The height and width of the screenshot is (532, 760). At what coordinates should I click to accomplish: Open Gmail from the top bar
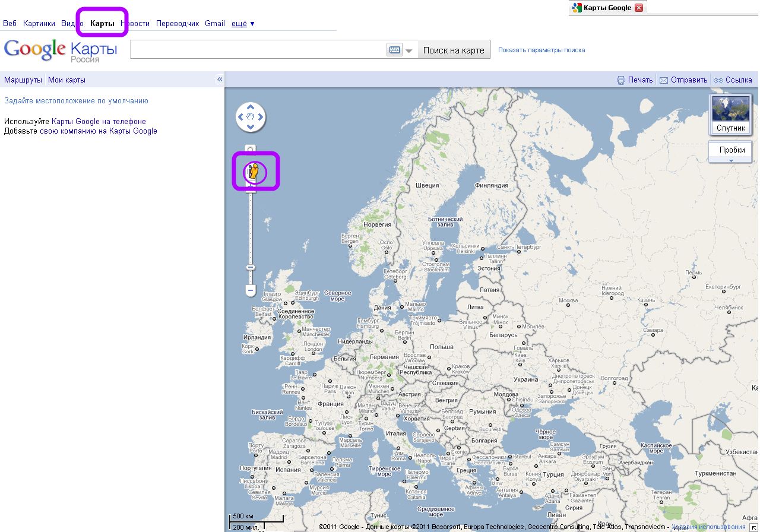coord(215,24)
